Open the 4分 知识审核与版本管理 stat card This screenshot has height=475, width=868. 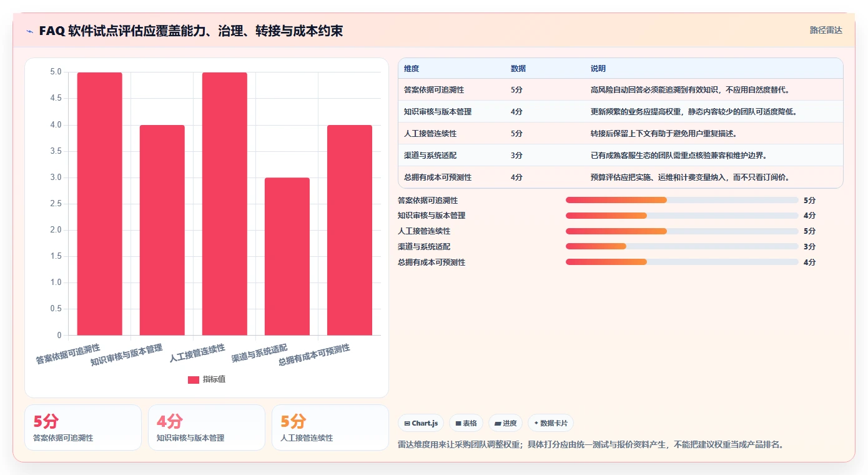(x=207, y=427)
